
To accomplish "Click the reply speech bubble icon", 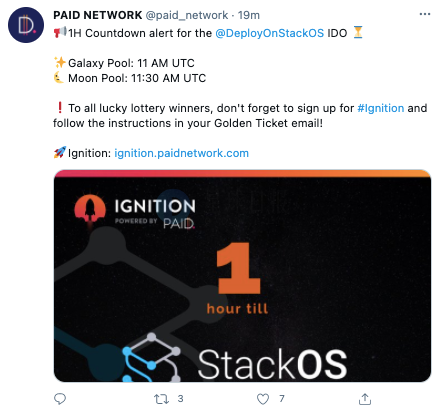I will point(60,399).
